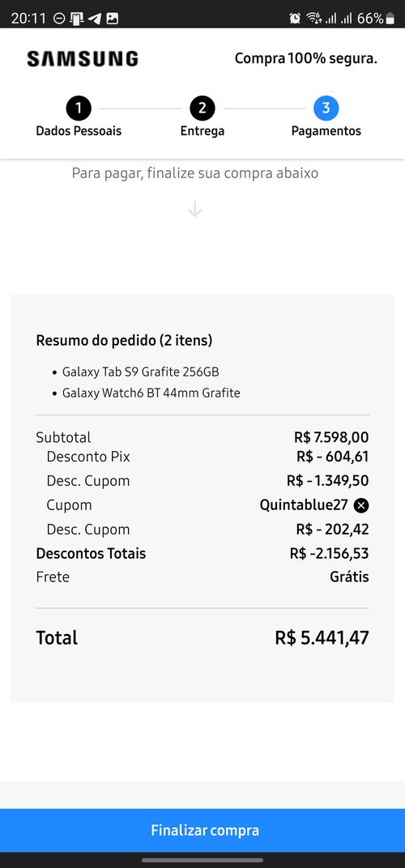
Task: Tap the home gesture bar
Action: pos(202,860)
